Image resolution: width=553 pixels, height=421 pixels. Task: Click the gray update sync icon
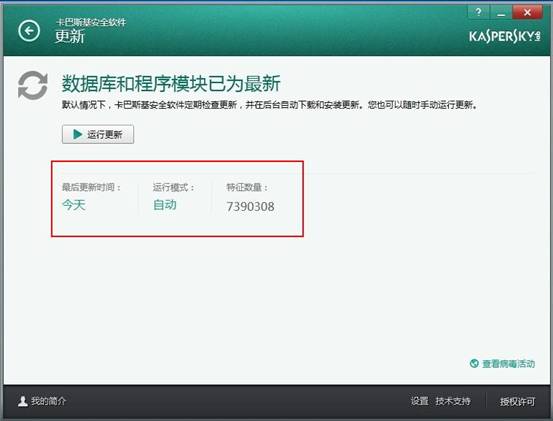coord(33,85)
